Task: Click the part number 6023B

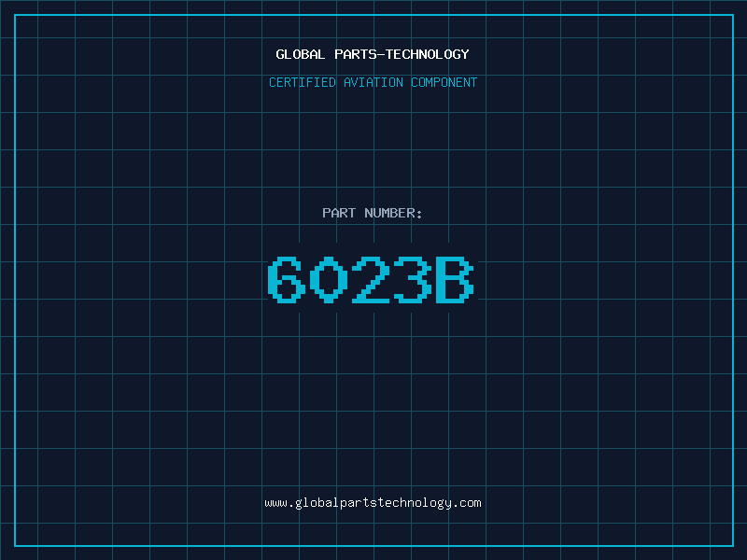Action: coord(371,279)
